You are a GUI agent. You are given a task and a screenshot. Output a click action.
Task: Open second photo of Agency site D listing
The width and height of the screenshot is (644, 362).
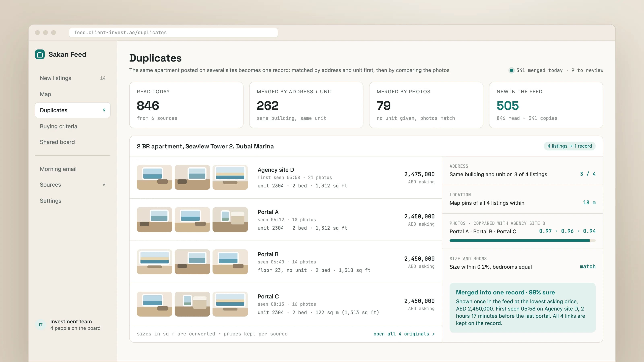[192, 177]
